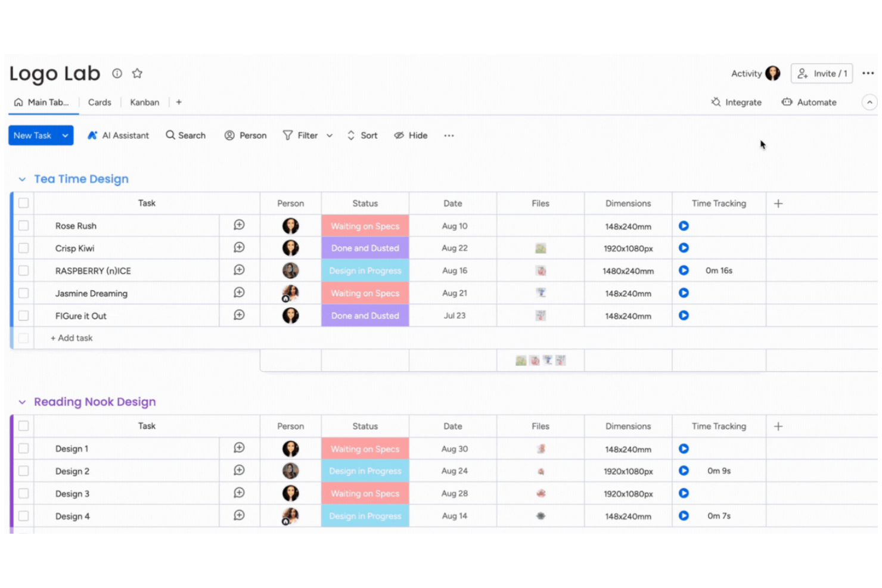Image resolution: width=882 pixels, height=588 pixels.
Task: Expand the Filter dropdown chevron
Action: [330, 135]
